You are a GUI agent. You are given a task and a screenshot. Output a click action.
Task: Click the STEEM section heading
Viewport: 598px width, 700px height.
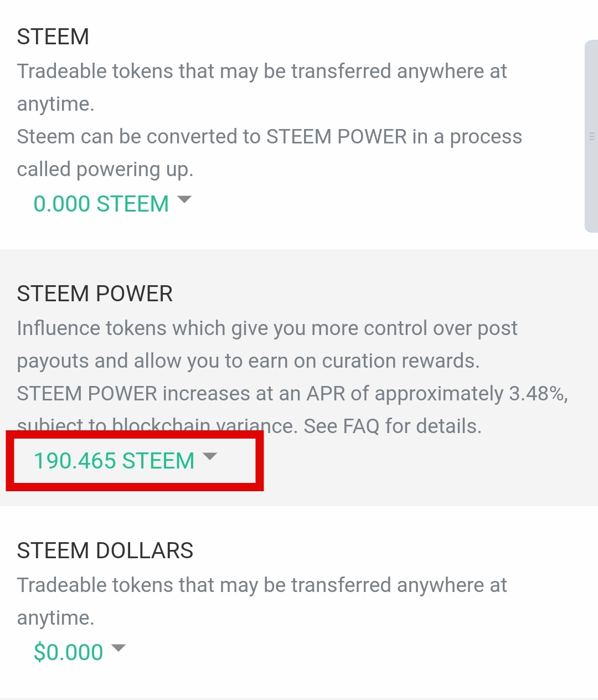(x=53, y=37)
